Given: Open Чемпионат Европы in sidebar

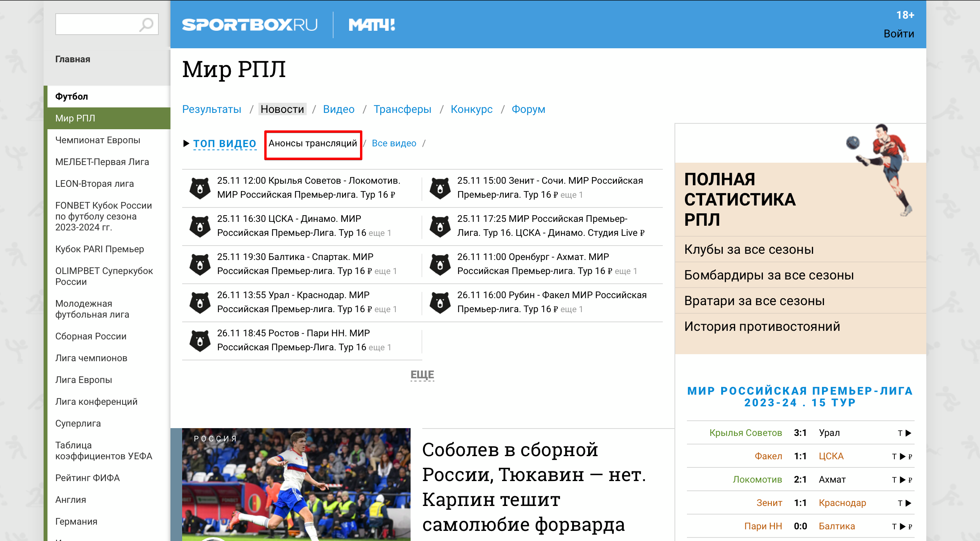Looking at the screenshot, I should coord(98,140).
